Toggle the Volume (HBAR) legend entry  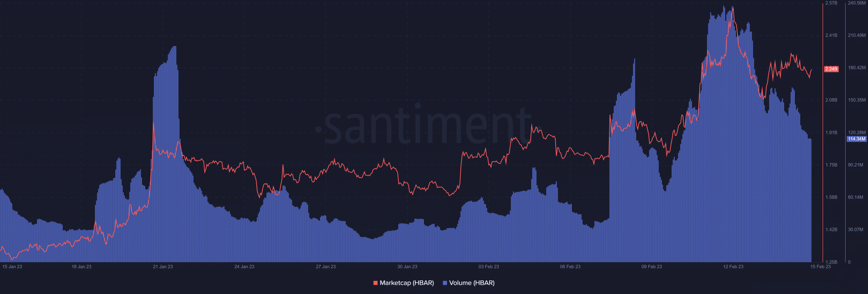tap(469, 283)
